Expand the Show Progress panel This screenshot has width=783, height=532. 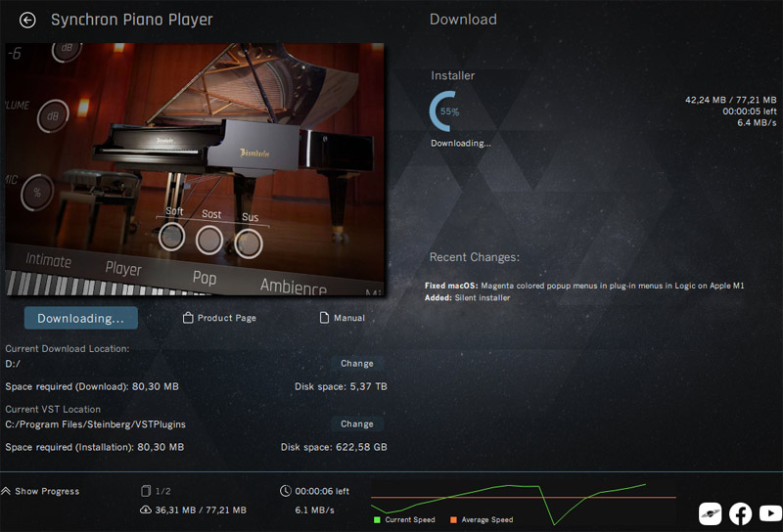[x=40, y=491]
